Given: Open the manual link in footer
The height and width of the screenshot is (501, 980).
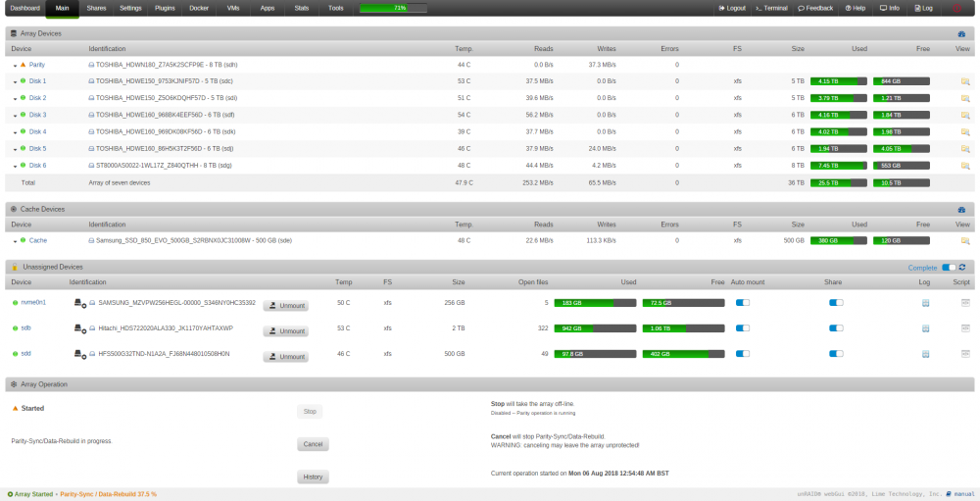Looking at the screenshot, I should pyautogui.click(x=960, y=494).
